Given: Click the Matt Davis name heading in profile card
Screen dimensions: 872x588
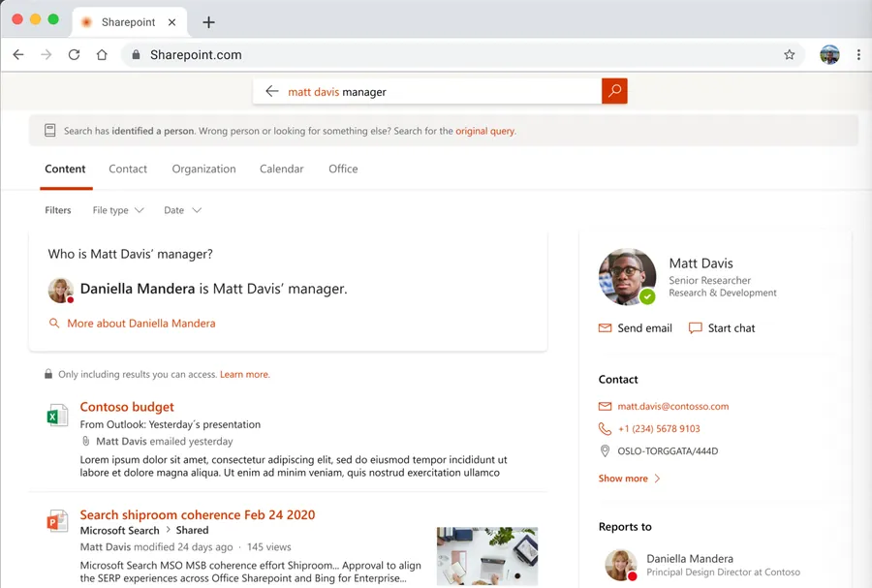Looking at the screenshot, I should tap(701, 263).
